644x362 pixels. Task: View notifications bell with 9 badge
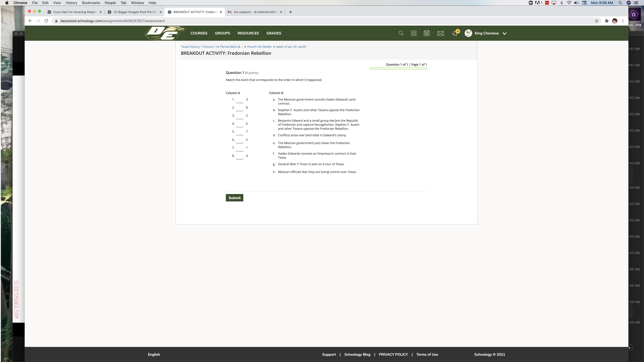(x=455, y=33)
